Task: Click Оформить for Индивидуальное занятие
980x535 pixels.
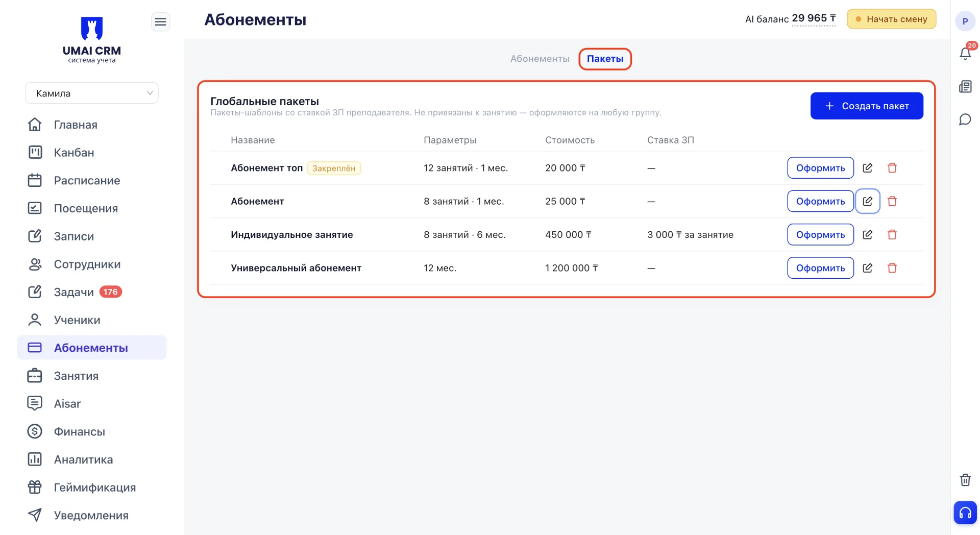Action: click(820, 235)
